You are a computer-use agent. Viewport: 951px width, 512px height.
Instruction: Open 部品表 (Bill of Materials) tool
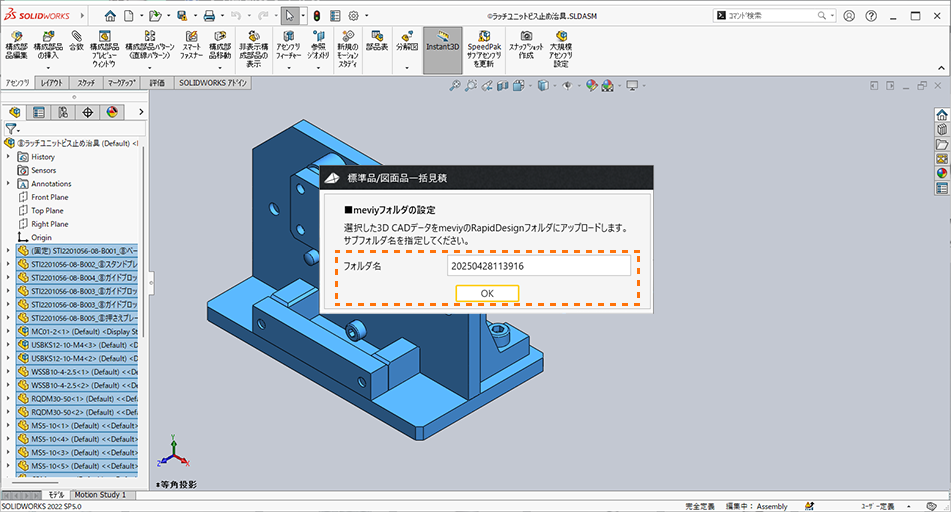[x=377, y=41]
